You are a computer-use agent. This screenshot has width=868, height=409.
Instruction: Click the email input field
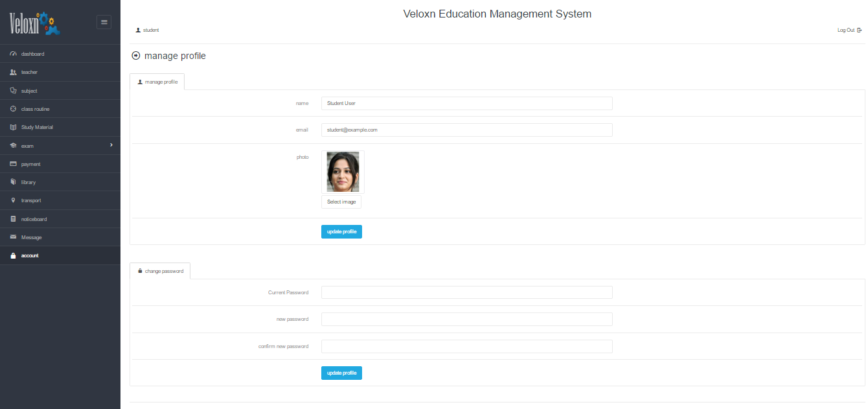pos(466,130)
